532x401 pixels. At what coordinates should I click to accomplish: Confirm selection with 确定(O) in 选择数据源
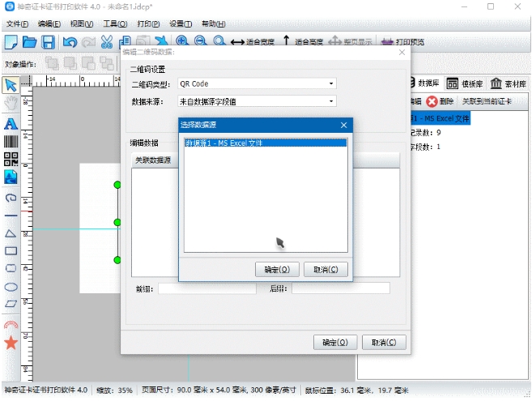[x=277, y=270]
